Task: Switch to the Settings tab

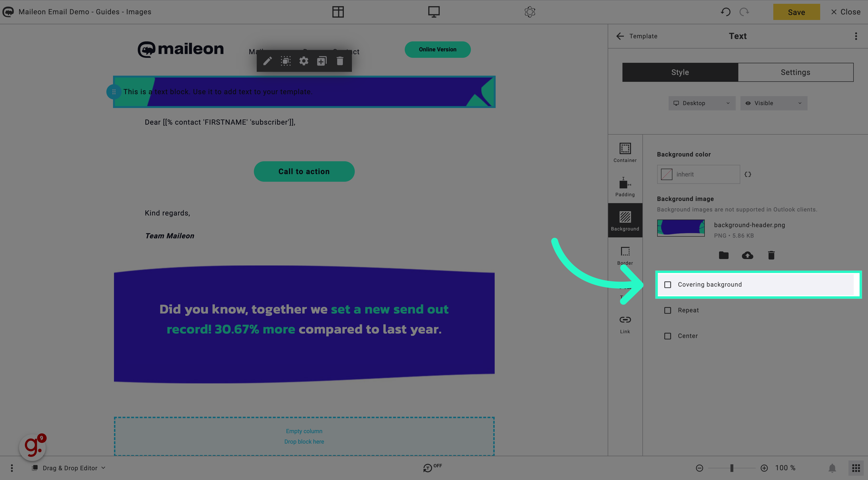Action: tap(795, 72)
